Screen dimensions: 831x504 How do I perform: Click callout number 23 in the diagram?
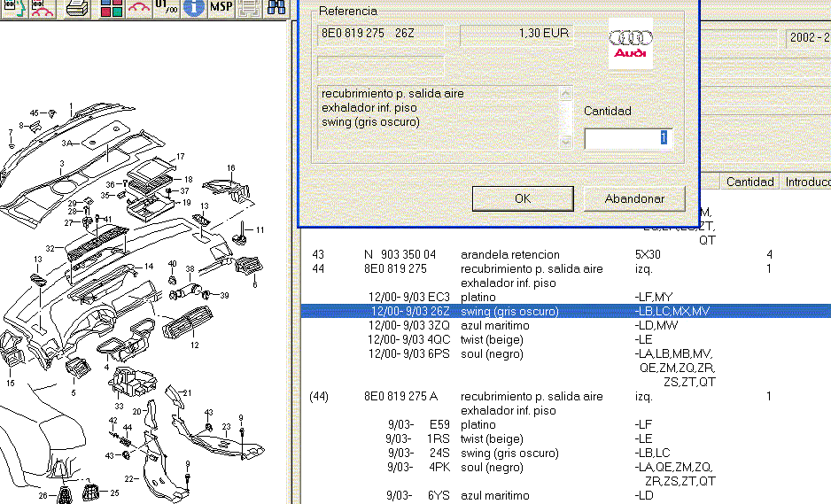[x=226, y=426]
